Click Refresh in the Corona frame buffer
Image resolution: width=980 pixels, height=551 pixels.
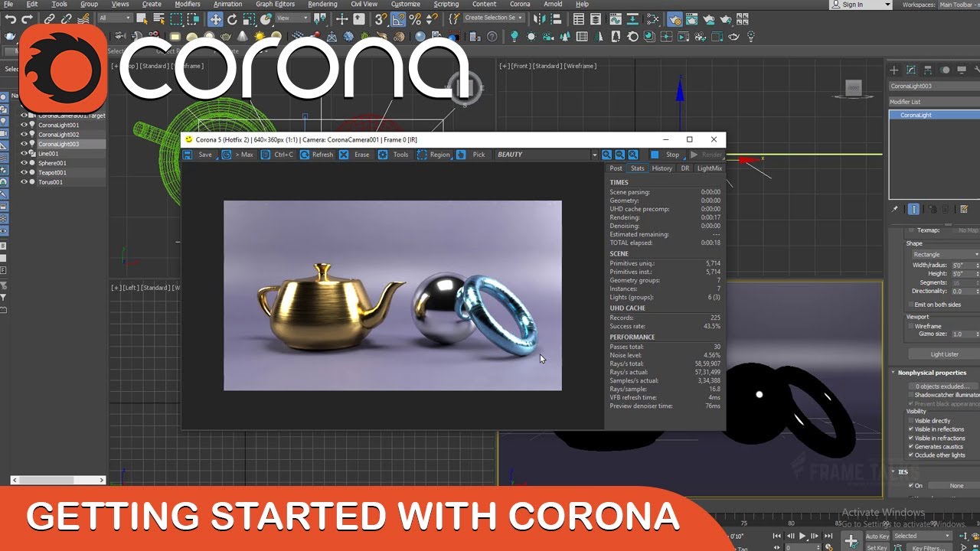[x=316, y=155]
